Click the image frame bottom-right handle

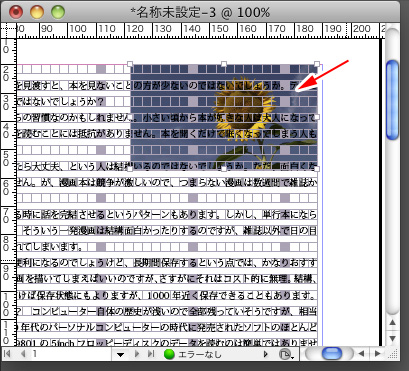pyautogui.click(x=317, y=169)
